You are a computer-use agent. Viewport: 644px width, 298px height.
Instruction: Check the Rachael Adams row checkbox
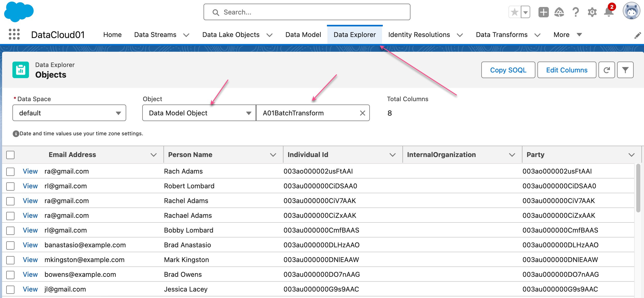coord(10,216)
